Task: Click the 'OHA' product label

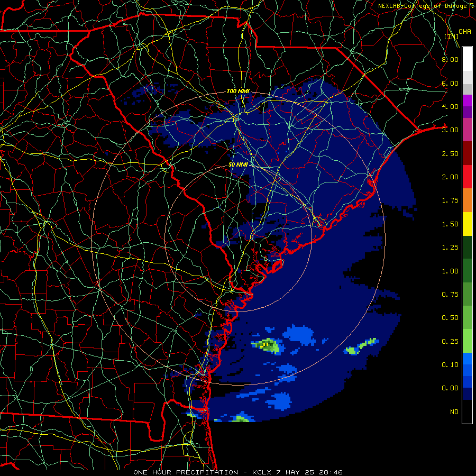Action: click(x=465, y=31)
